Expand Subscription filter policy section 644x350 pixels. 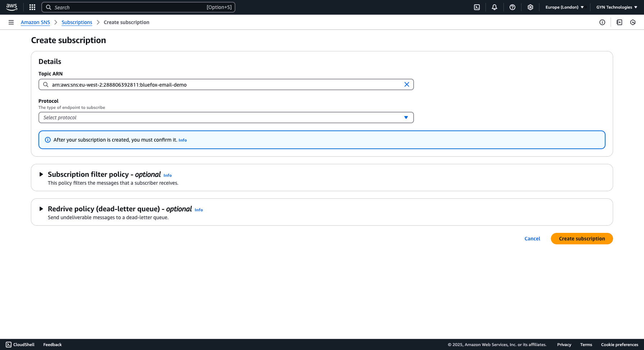(x=41, y=174)
